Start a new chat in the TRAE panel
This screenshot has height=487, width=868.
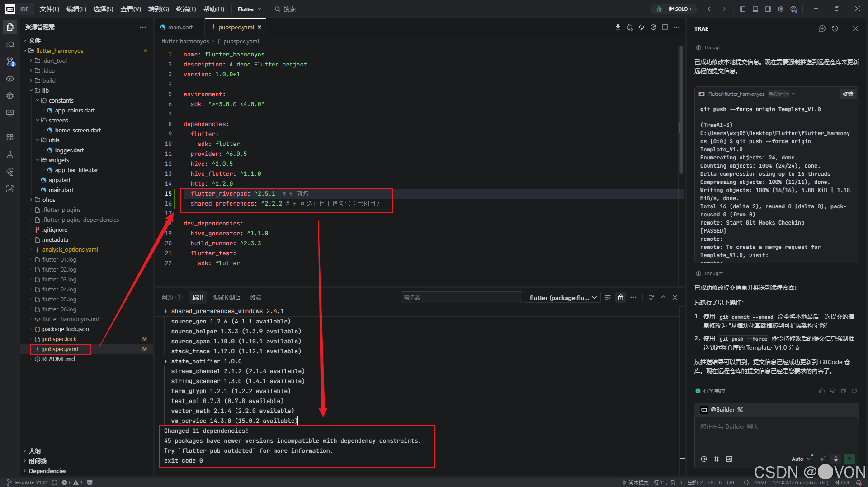pyautogui.click(x=822, y=28)
